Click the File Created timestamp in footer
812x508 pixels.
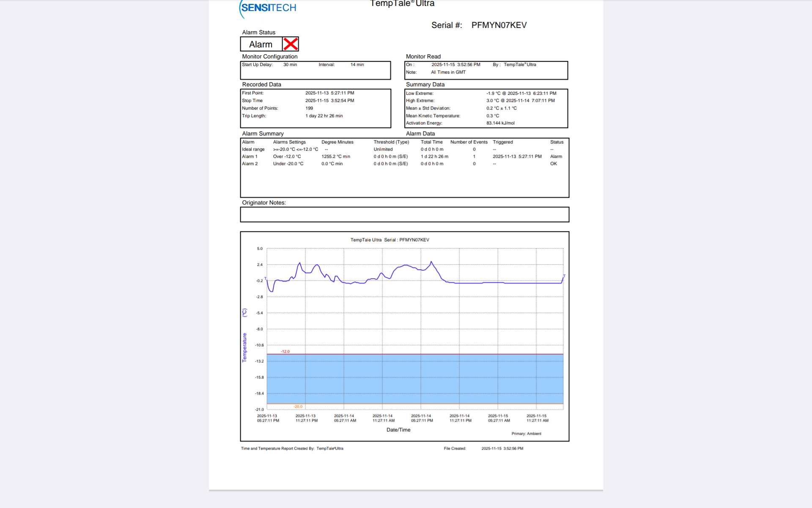pyautogui.click(x=502, y=448)
